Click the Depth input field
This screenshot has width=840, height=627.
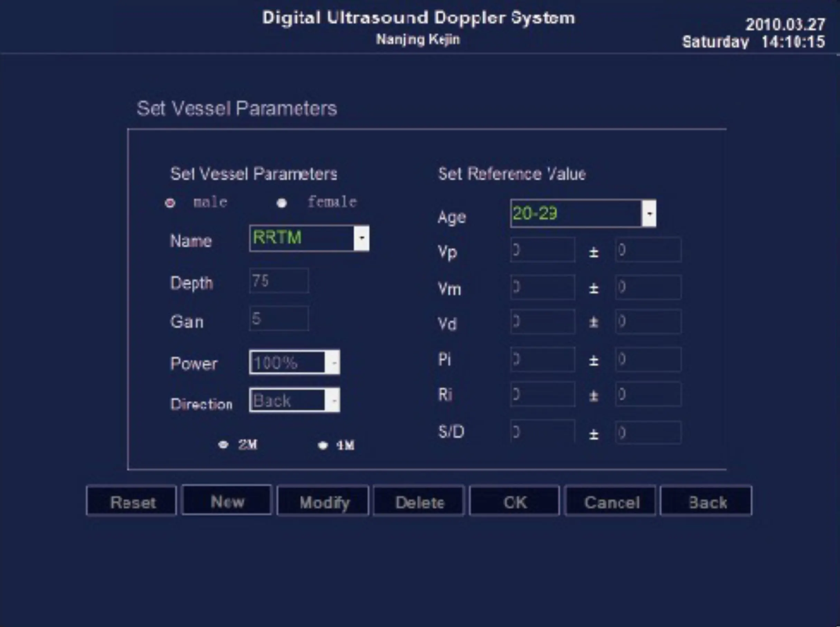coord(279,281)
